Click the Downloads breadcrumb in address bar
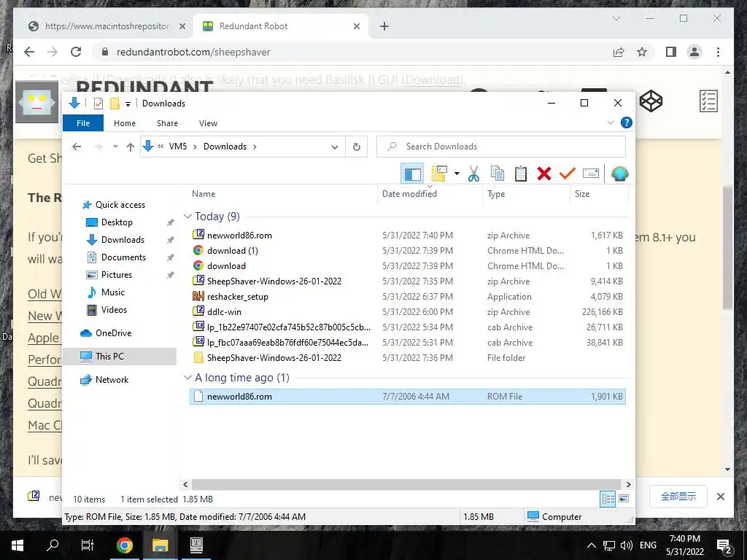 225,147
